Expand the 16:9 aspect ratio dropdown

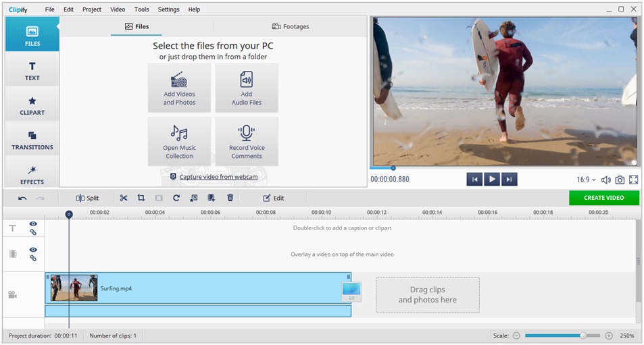point(586,180)
